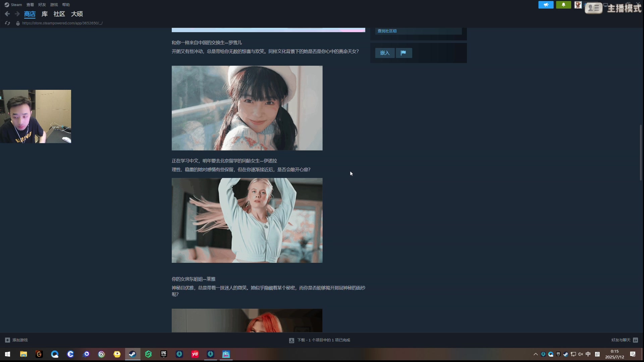The image size is (644, 362).
Task: Switch to the 商店 tab
Action: [x=30, y=14]
